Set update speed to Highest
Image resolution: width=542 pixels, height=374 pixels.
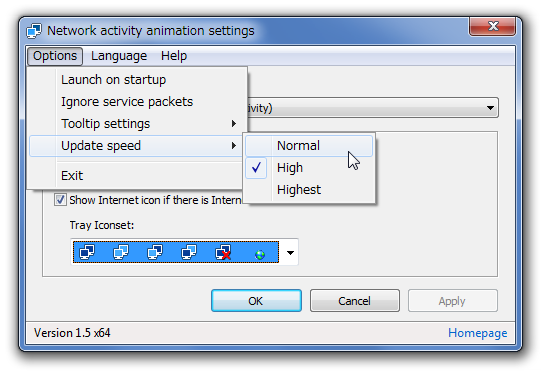point(309,189)
